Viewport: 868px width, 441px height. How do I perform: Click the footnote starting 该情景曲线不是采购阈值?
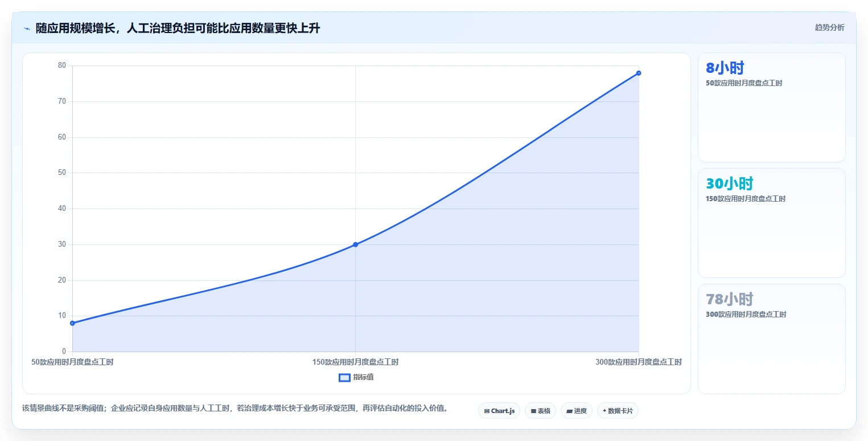tap(235, 408)
